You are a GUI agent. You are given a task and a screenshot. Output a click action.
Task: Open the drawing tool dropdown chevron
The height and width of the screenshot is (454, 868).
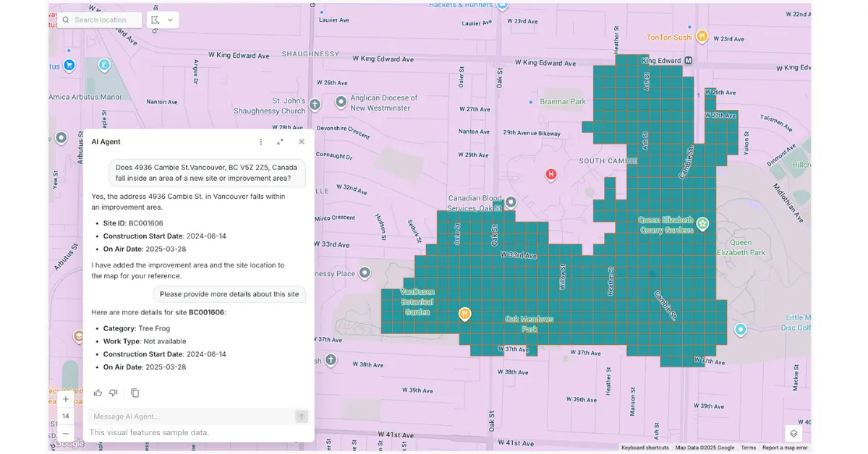171,20
